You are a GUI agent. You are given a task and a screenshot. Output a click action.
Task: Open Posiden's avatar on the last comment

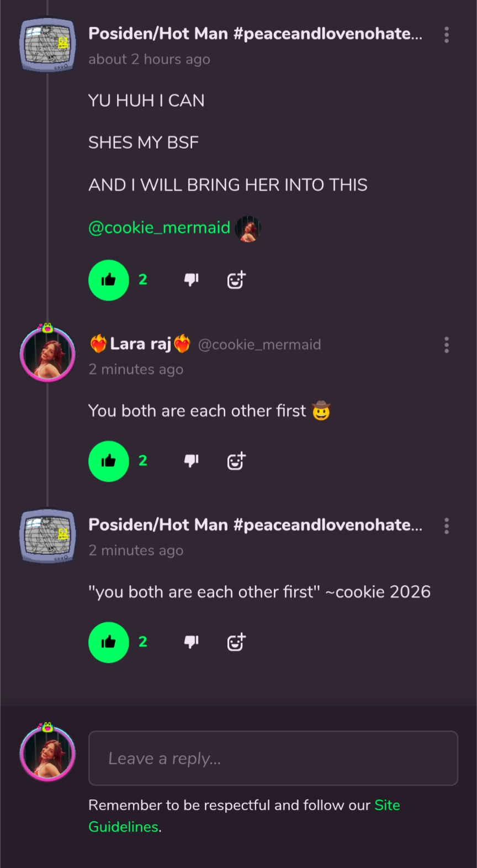(x=47, y=536)
